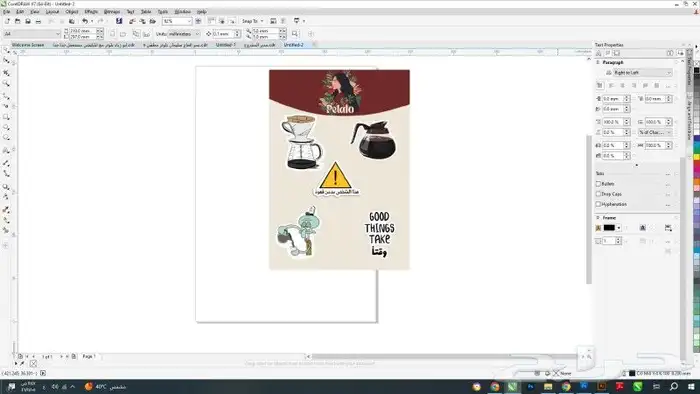The height and width of the screenshot is (394, 700).
Task: Select the full justify paragraph button
Action: pyautogui.click(x=645, y=85)
